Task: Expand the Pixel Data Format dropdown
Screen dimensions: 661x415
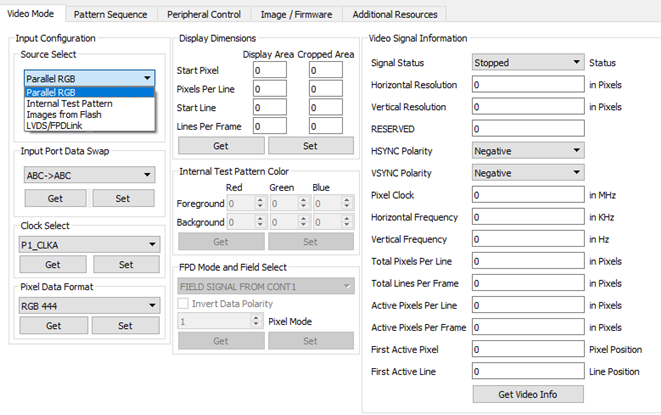Action: pyautogui.click(x=88, y=305)
